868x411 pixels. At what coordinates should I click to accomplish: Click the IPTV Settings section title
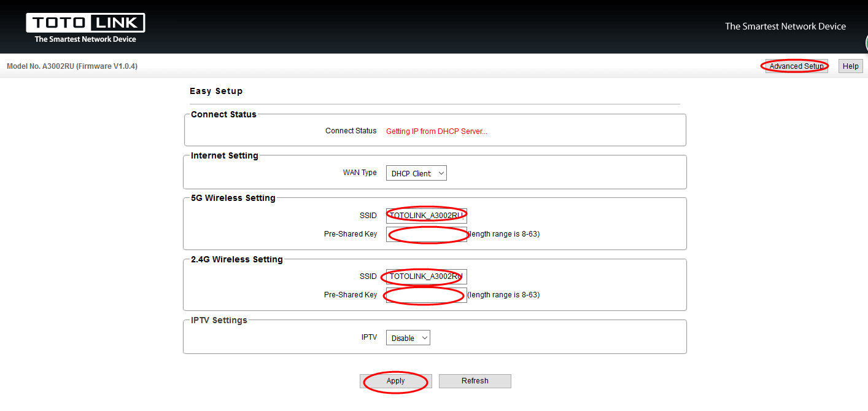coord(219,320)
